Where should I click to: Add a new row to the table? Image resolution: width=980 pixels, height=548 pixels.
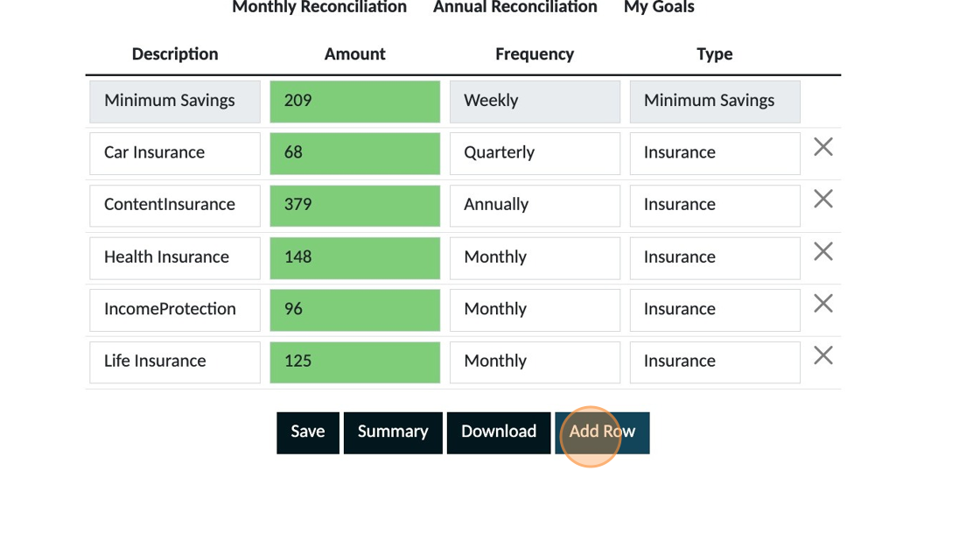603,433
